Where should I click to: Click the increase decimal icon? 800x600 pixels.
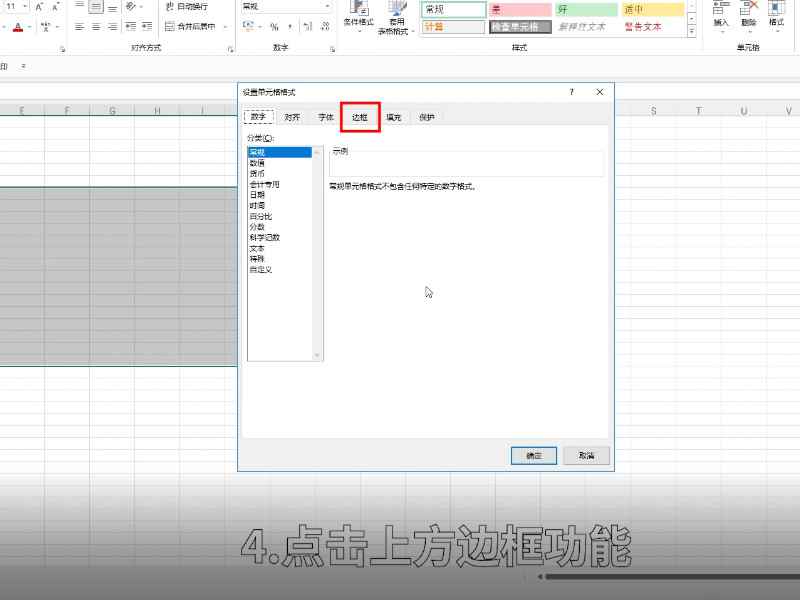(306, 26)
